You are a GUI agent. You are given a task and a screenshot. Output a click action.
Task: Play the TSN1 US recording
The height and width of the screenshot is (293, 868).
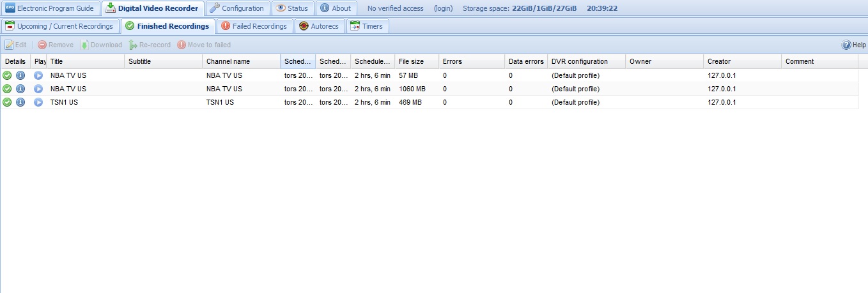pyautogui.click(x=38, y=102)
